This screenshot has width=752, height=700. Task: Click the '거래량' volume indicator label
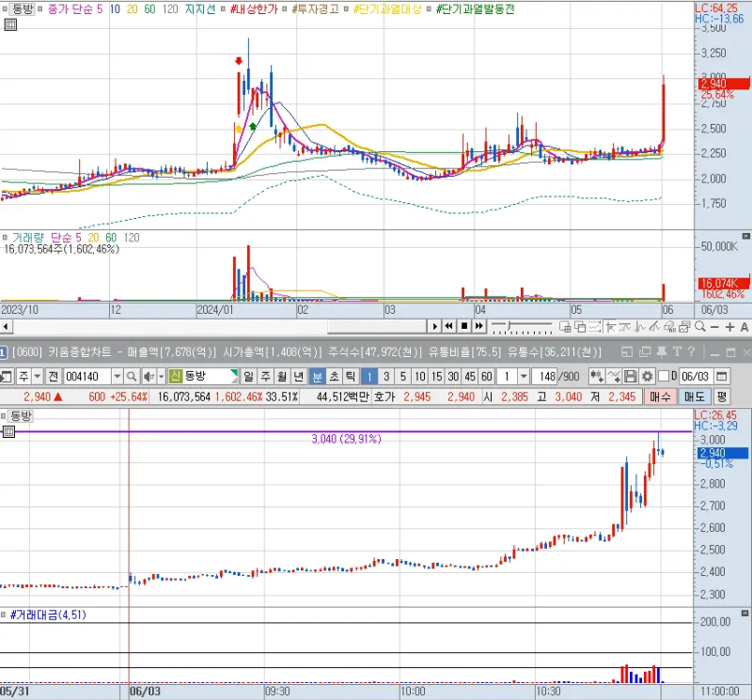click(28, 238)
